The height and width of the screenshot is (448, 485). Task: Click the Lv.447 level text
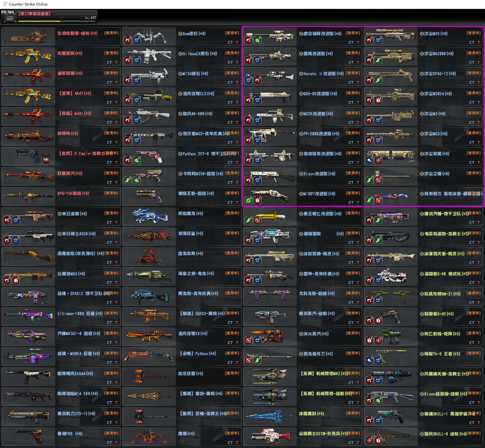click(x=90, y=18)
